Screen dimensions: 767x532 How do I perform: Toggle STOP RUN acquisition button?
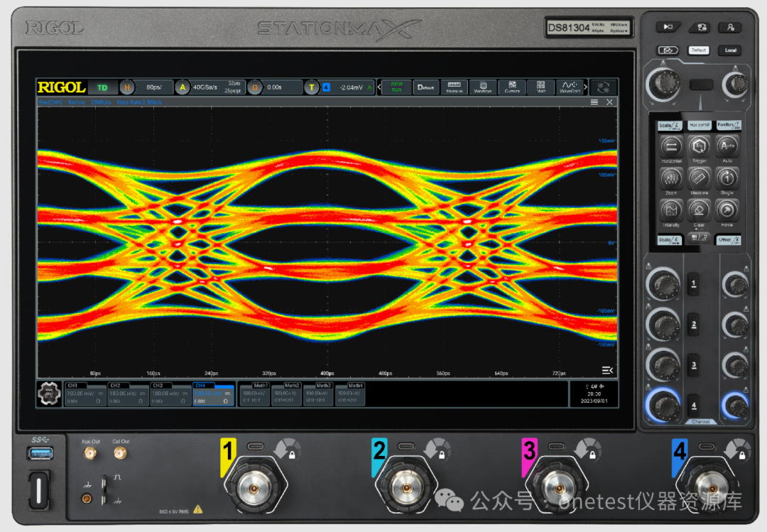tap(397, 87)
